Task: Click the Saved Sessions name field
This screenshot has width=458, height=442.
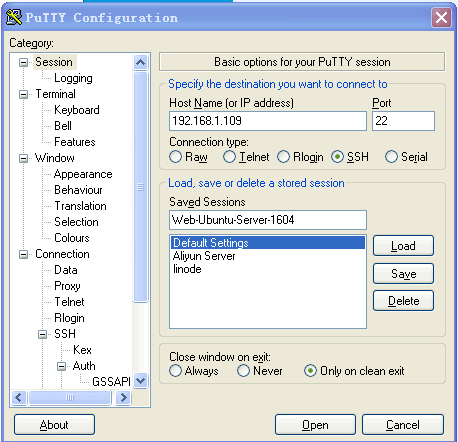Action: pyautogui.click(x=268, y=220)
